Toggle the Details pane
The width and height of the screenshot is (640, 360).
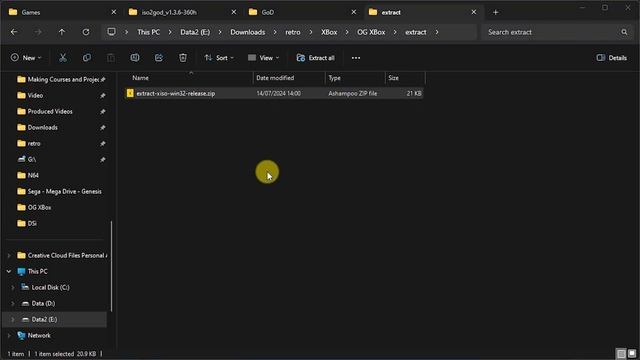(x=611, y=58)
